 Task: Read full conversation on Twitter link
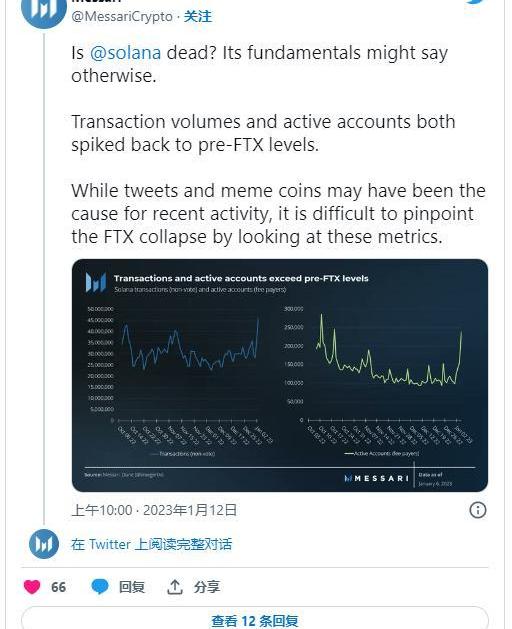[151, 544]
